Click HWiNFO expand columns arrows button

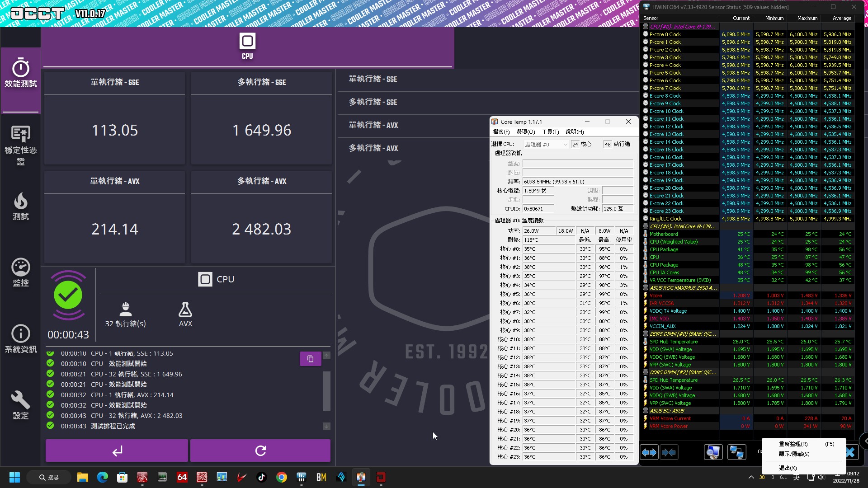[649, 452]
